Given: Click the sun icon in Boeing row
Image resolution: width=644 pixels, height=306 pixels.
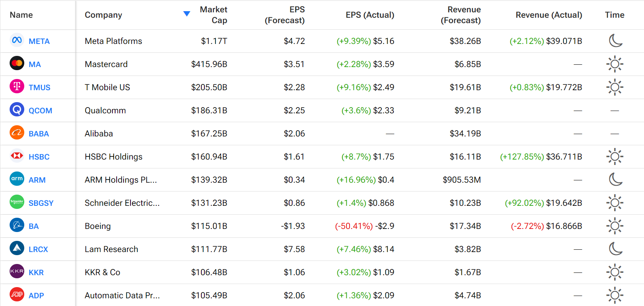Looking at the screenshot, I should tap(615, 226).
